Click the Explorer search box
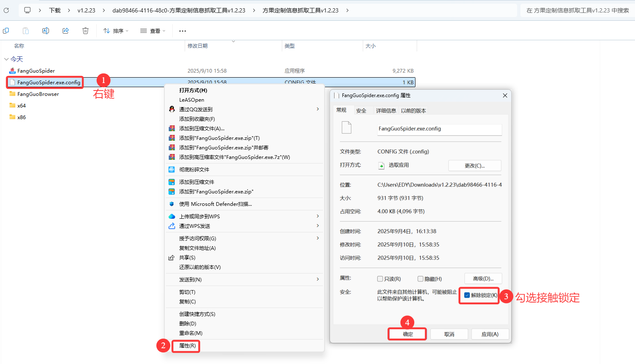The width and height of the screenshot is (635, 364). pyautogui.click(x=577, y=10)
